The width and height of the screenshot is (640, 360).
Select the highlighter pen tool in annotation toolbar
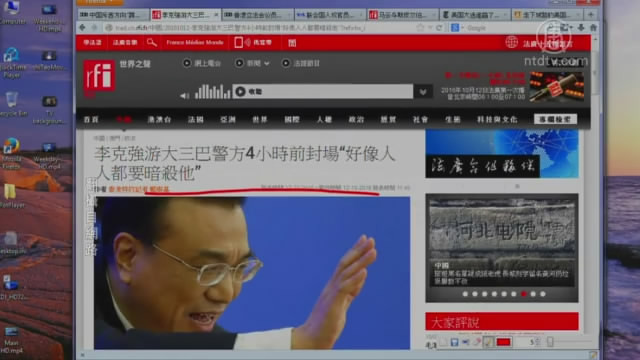coord(488,342)
